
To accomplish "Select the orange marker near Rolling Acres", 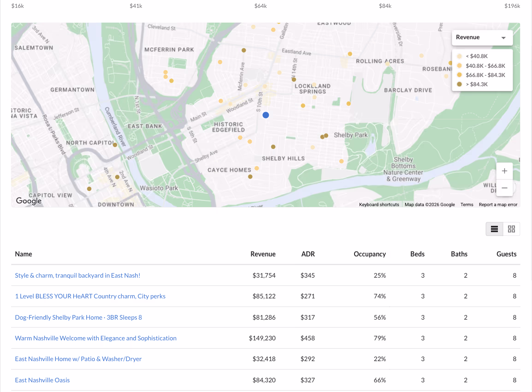I will click(x=350, y=54).
